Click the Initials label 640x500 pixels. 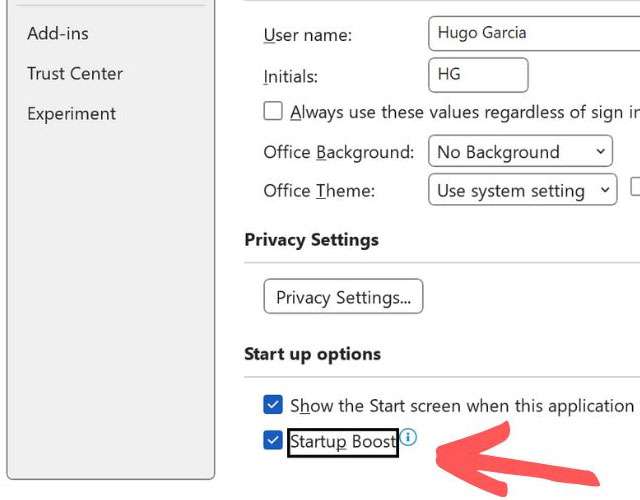[x=289, y=75]
